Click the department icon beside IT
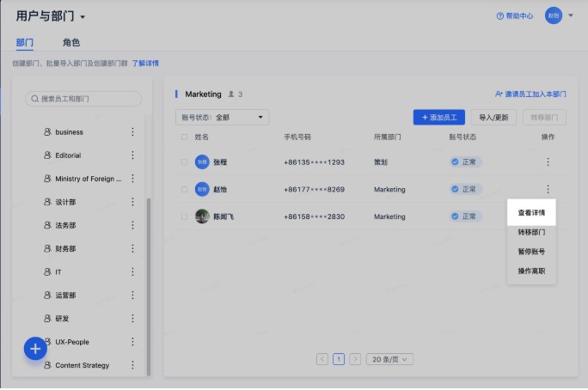This screenshot has width=588, height=390. coord(47,272)
